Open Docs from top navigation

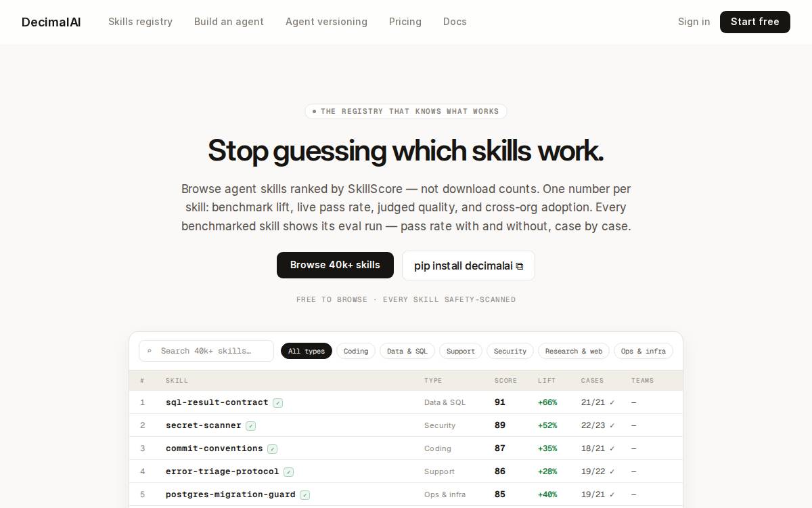455,22
